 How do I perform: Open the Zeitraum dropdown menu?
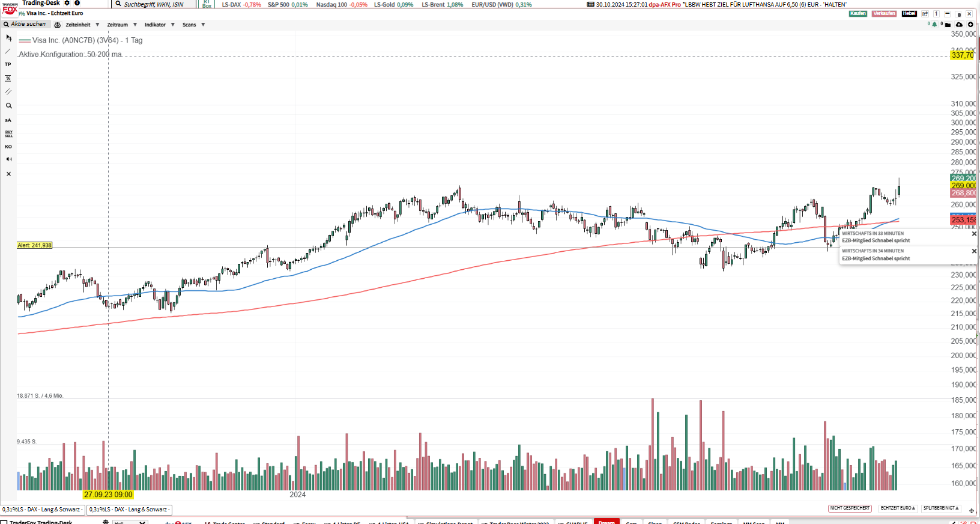click(122, 25)
